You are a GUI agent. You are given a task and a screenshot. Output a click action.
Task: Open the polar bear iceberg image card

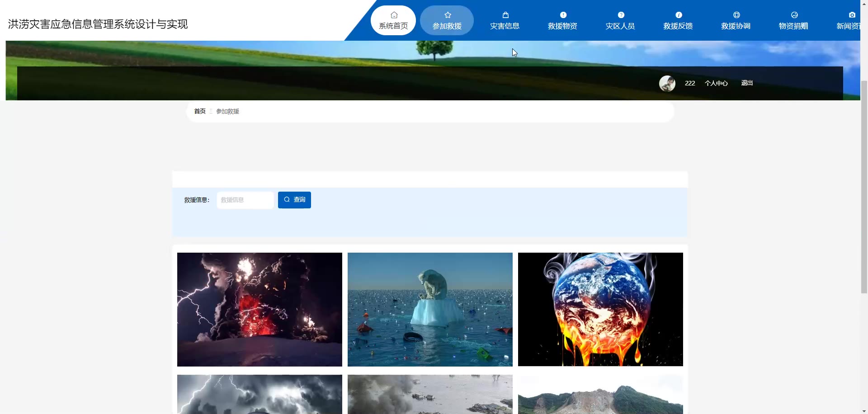point(430,310)
